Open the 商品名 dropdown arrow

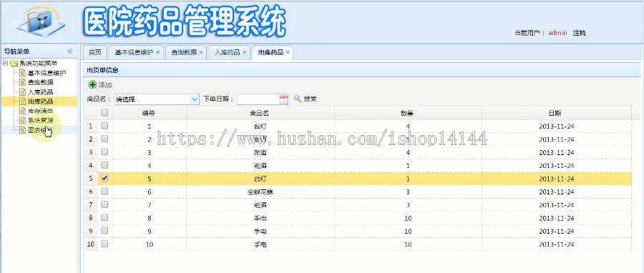(x=195, y=99)
